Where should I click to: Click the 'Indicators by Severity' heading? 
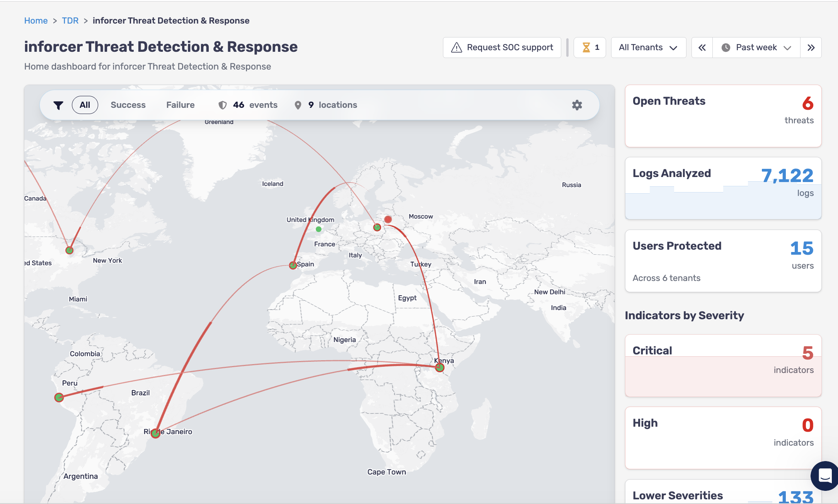click(684, 315)
